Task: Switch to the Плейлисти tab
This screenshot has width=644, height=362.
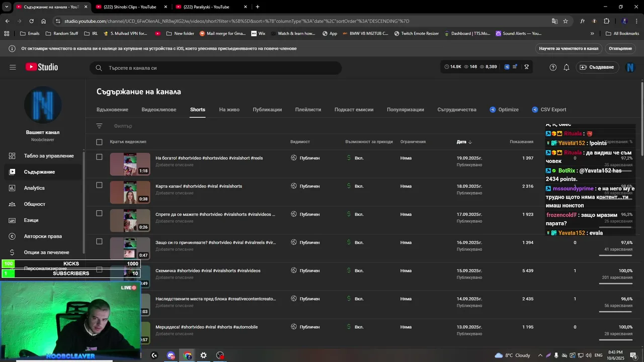Action: [308, 110]
